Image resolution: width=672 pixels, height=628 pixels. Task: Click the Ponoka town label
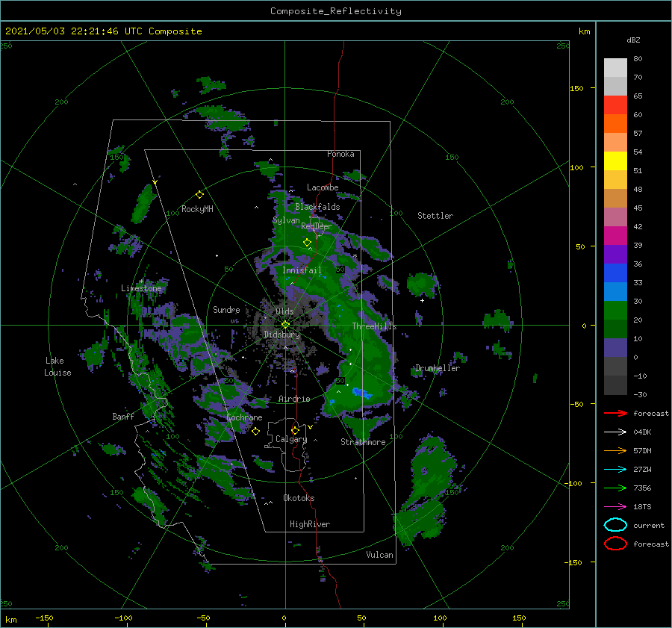tap(340, 154)
